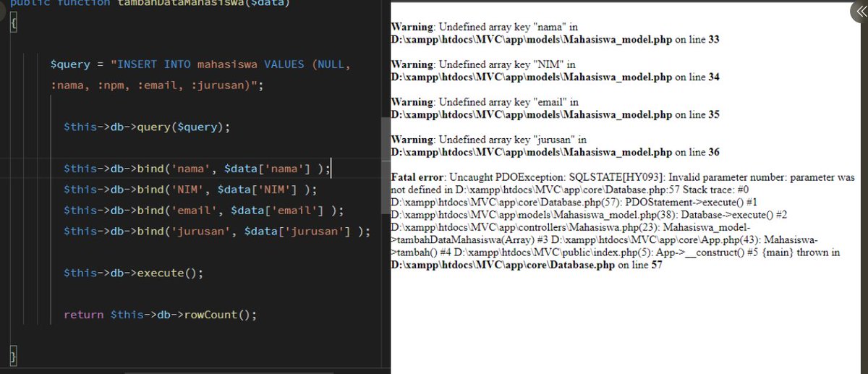Click the '$this->db->query($query);' line
868x374 pixels.
click(x=147, y=127)
